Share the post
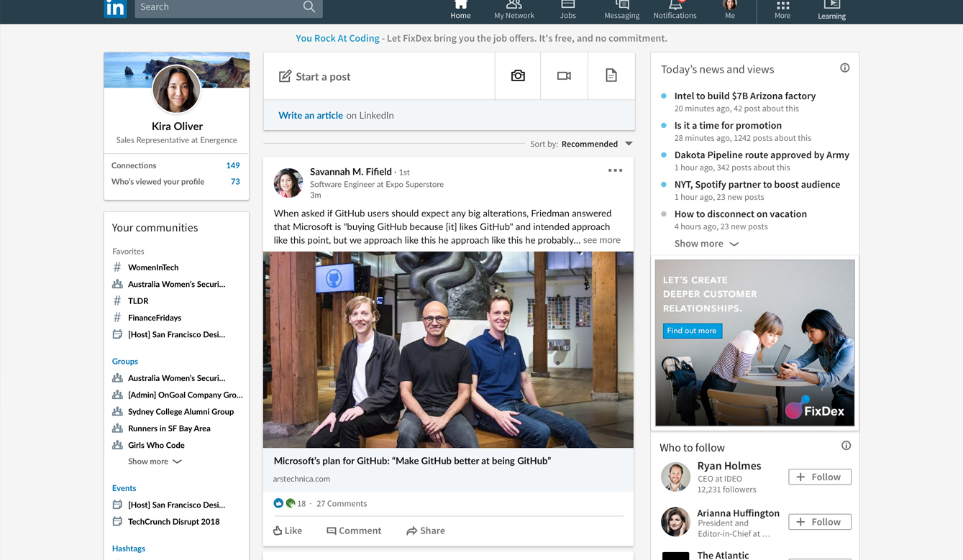 point(426,531)
